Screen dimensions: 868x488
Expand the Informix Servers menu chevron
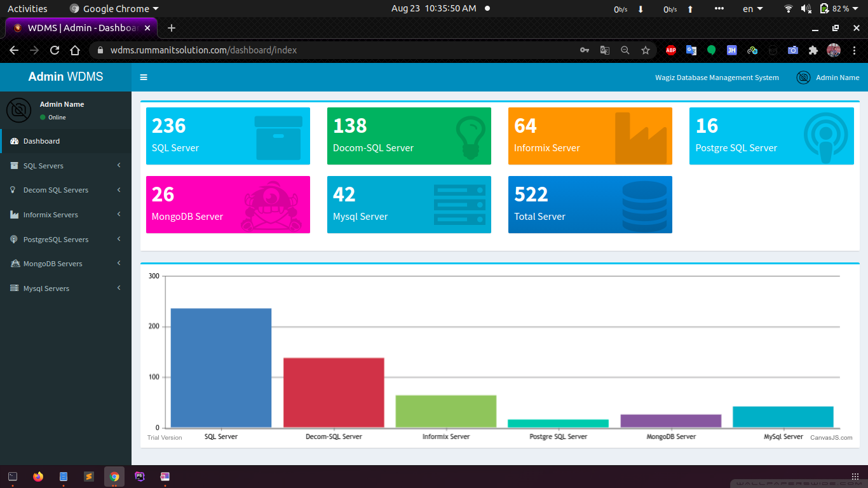(119, 215)
